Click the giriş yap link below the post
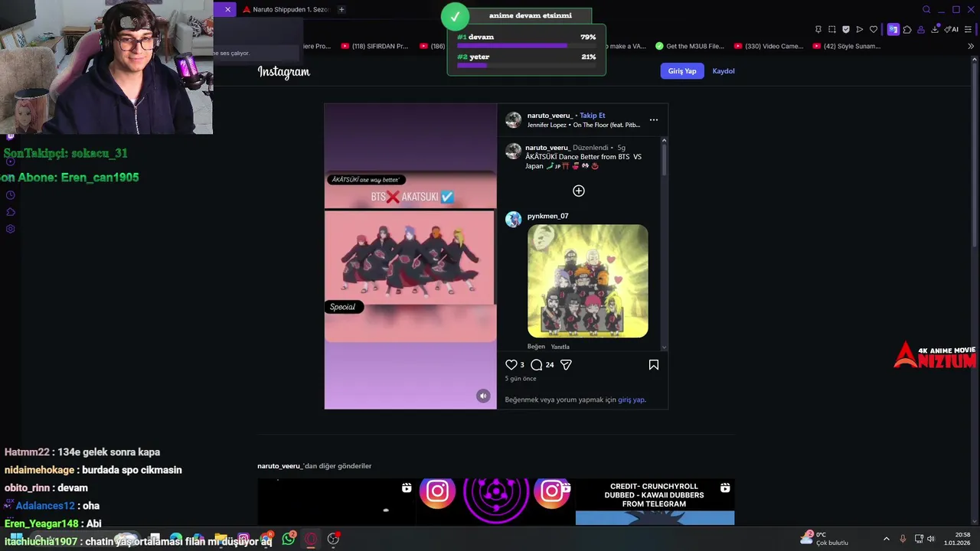This screenshot has width=980, height=551. pos(631,399)
